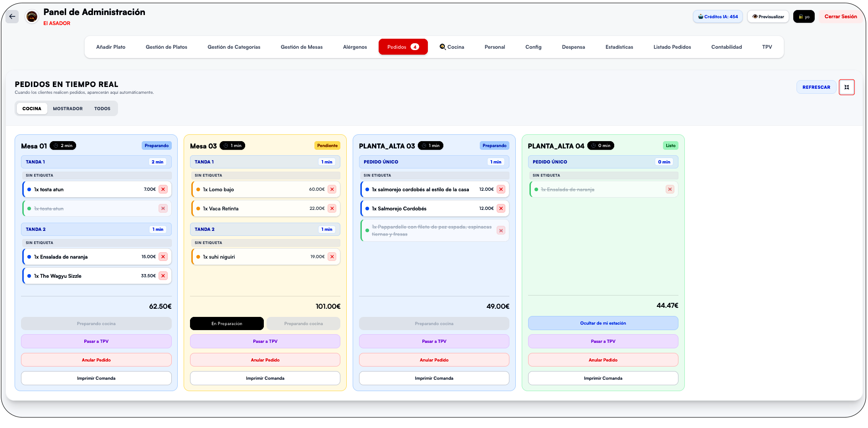Open the Cocina tab with magnifier
The height and width of the screenshot is (428, 868).
pos(452,47)
